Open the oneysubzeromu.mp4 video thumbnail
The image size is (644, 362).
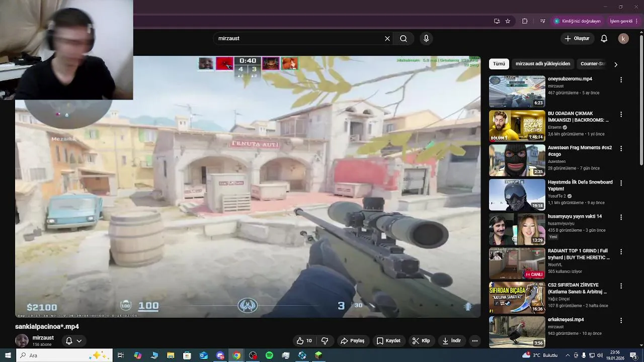[x=517, y=92]
